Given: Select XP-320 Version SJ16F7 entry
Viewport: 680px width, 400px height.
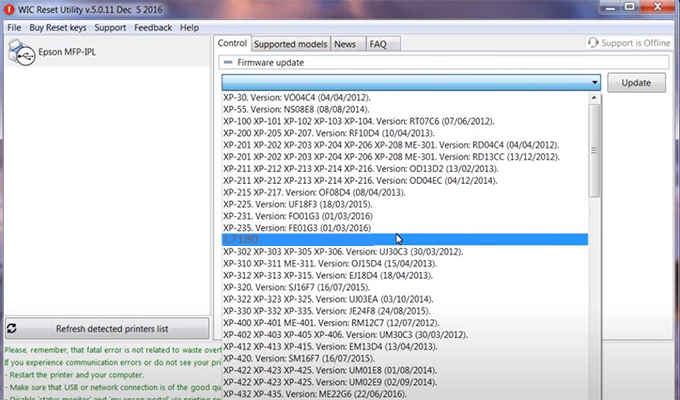Looking at the screenshot, I should [405, 287].
